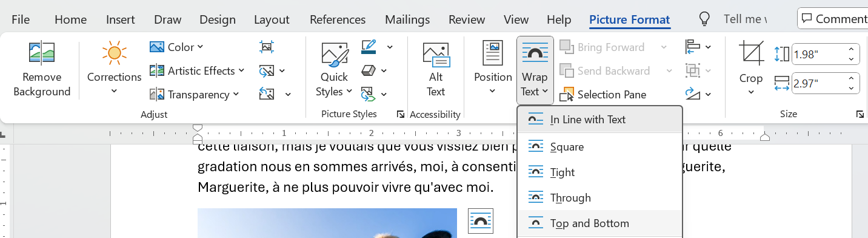
Task: Choose Through text wrapping
Action: 599,197
